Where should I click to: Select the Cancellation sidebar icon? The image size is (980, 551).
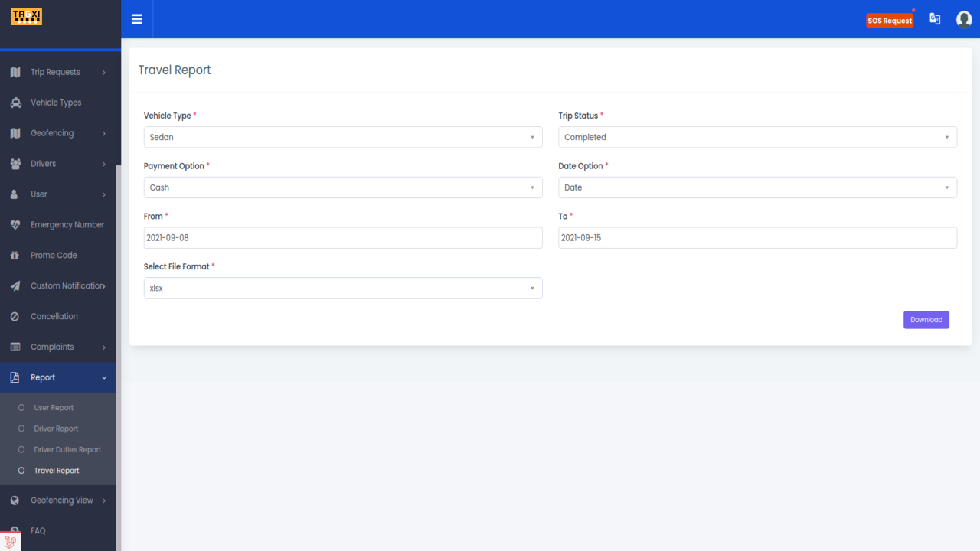pos(13,316)
